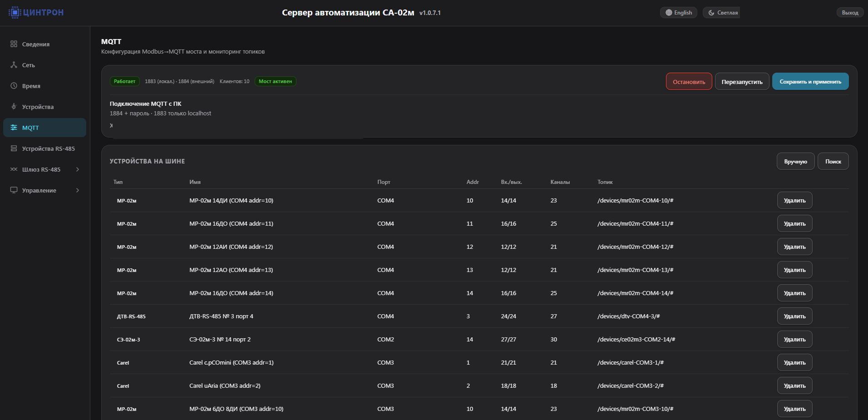Delete the Carel c.pCOmini device
The height and width of the screenshot is (420, 868).
click(x=794, y=362)
